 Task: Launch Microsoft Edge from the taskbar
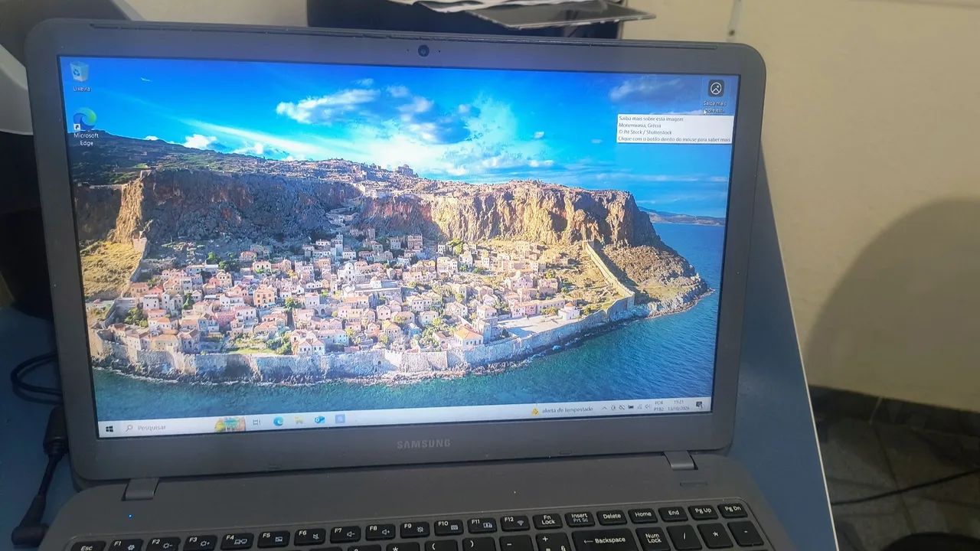click(x=278, y=422)
